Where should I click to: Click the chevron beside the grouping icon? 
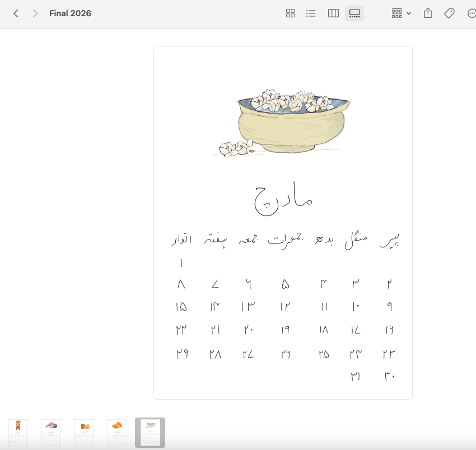(x=409, y=13)
